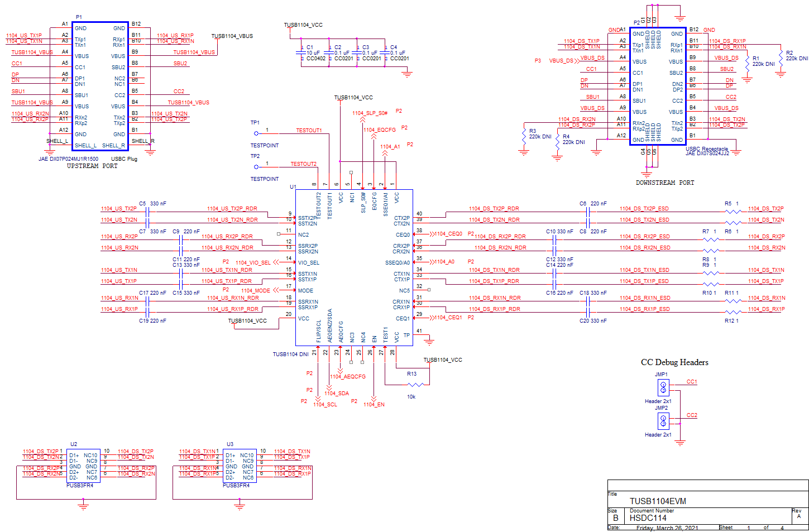Viewport: 809px width, 532px height.
Task: Select the ground symbol below JMP2
Action: coord(680,441)
